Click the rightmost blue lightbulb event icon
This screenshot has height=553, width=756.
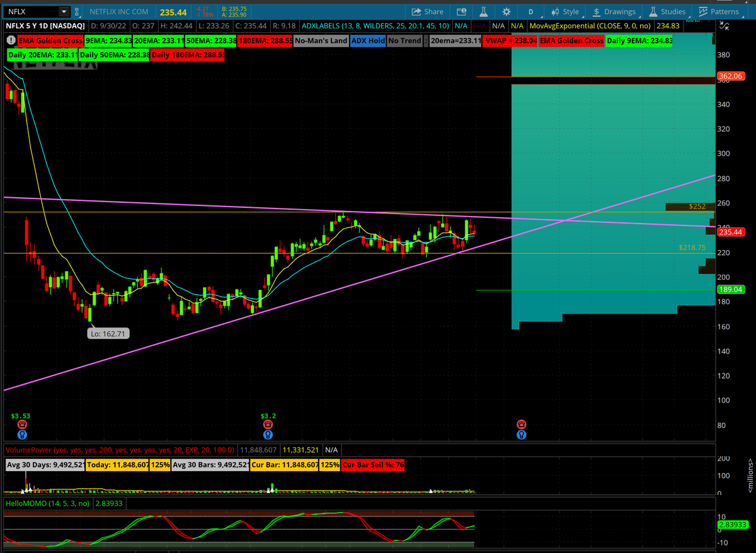tap(522, 435)
